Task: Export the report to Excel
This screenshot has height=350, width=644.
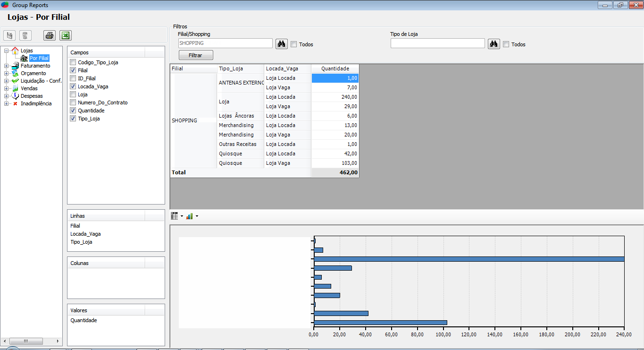Action: pyautogui.click(x=66, y=35)
